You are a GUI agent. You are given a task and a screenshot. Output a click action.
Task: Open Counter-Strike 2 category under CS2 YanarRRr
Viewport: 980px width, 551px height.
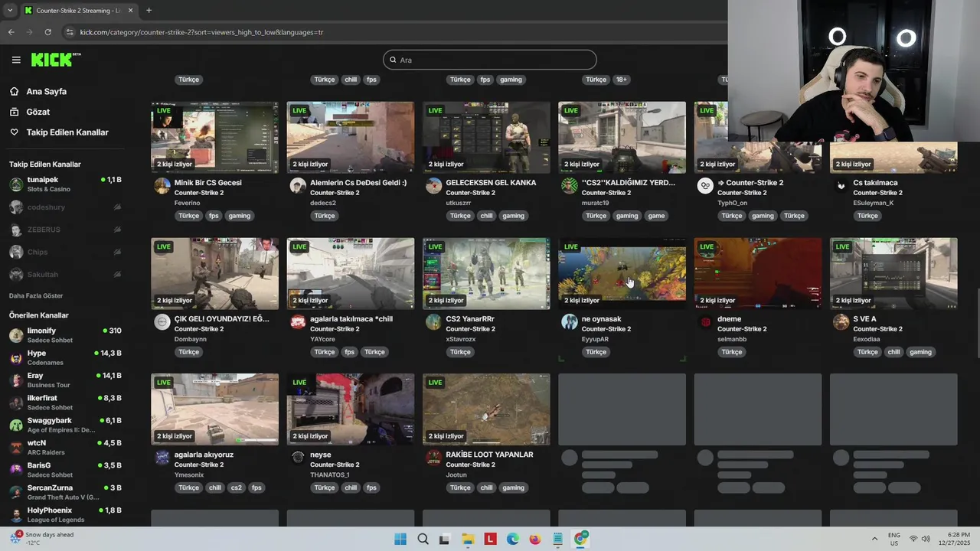(x=470, y=329)
